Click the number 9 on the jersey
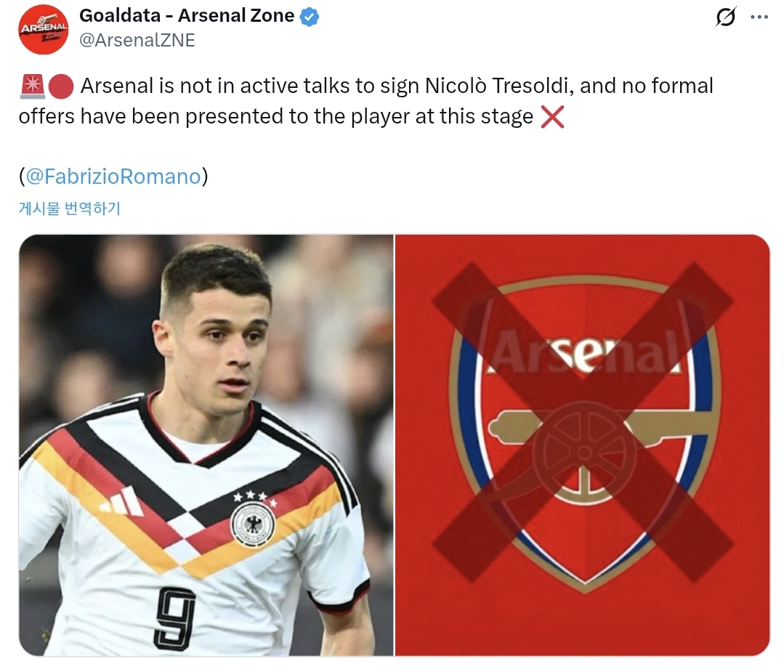784x672 pixels. pyautogui.click(x=174, y=618)
